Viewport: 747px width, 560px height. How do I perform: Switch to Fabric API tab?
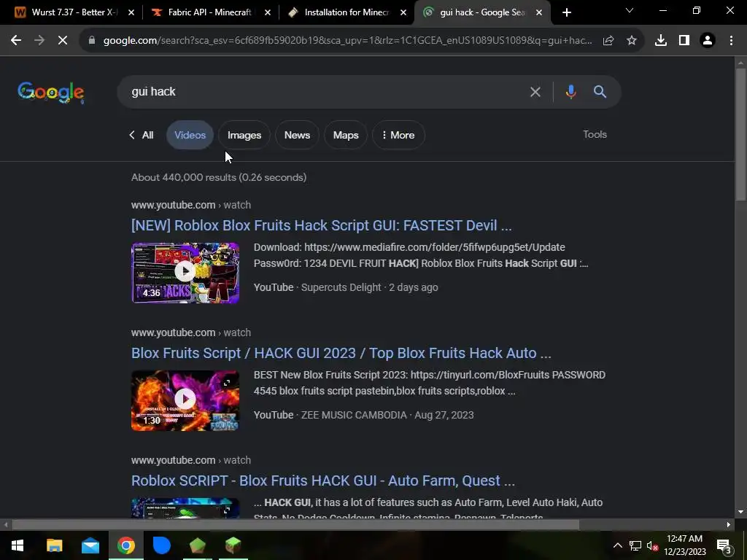pos(209,12)
